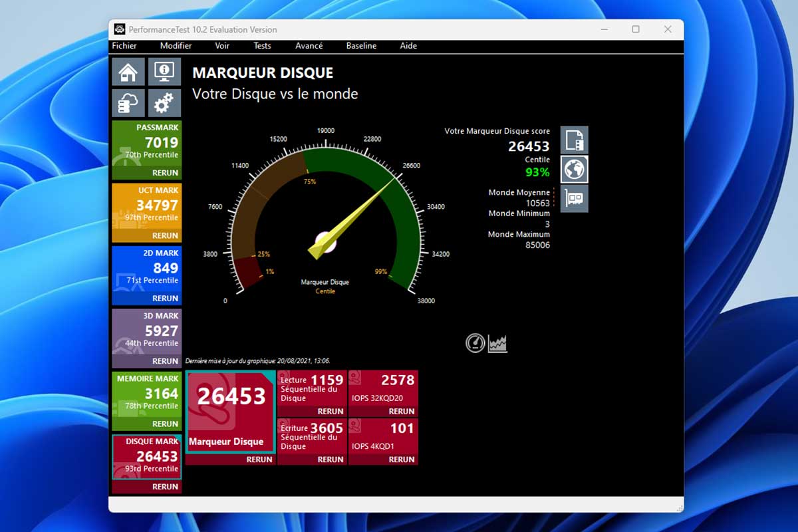Viewport: 798px width, 532px height.
Task: Maximize the PerformanceTest window
Action: (636, 29)
